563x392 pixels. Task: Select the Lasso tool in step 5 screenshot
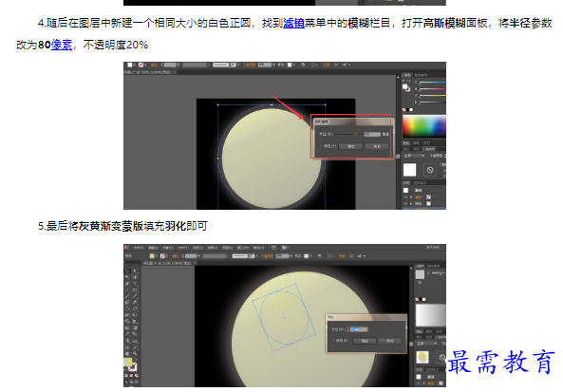[135, 277]
